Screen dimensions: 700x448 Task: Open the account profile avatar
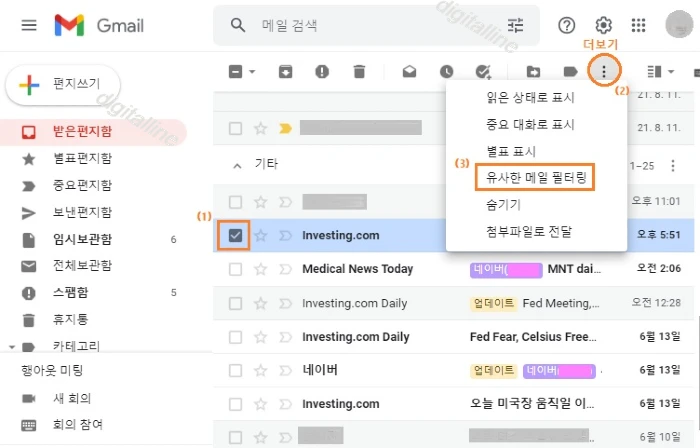tap(679, 25)
